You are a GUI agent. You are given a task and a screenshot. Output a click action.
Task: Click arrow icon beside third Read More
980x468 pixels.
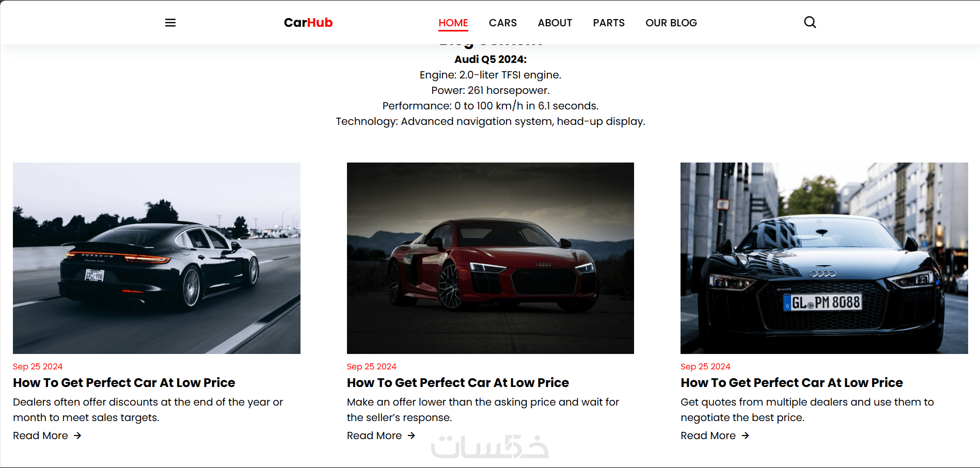coord(745,435)
